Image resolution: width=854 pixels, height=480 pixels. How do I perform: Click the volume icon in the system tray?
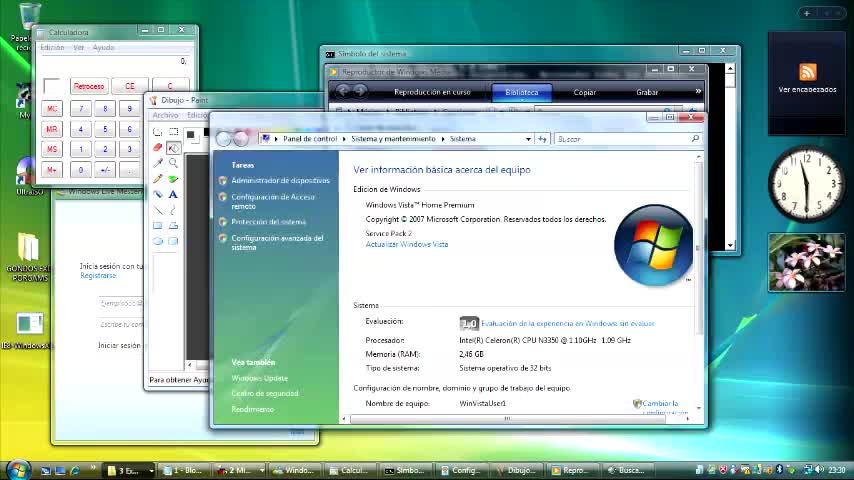[x=820, y=469]
